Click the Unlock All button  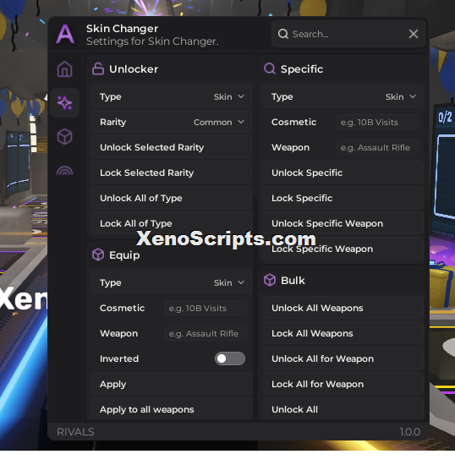pos(343,409)
